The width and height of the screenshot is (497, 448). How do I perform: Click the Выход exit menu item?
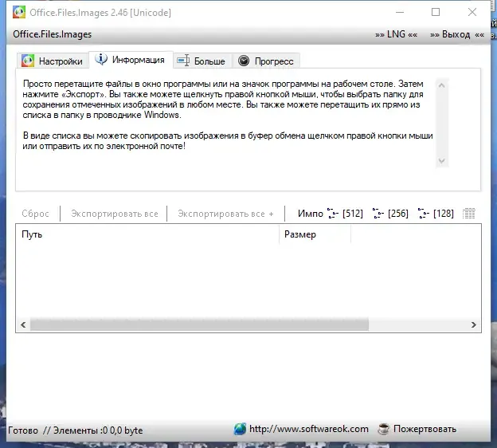tap(456, 34)
